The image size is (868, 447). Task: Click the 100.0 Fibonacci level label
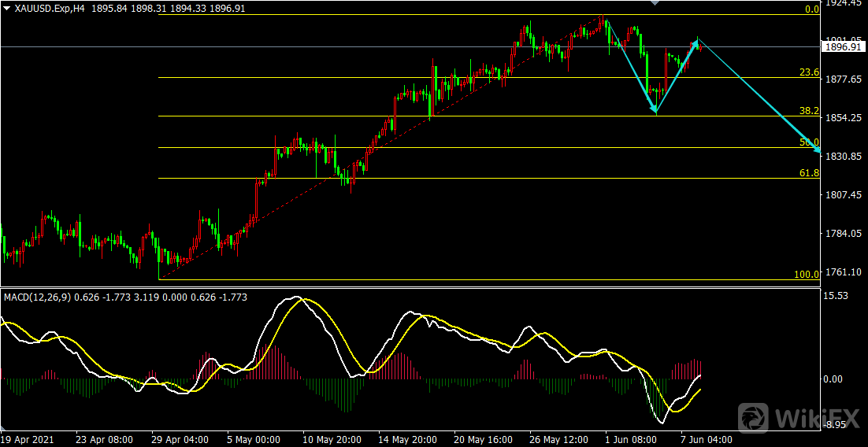point(807,275)
